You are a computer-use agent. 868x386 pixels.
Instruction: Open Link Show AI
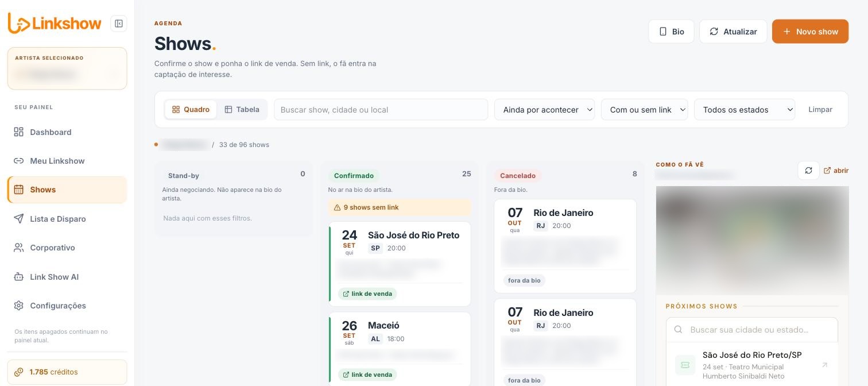(x=67, y=277)
